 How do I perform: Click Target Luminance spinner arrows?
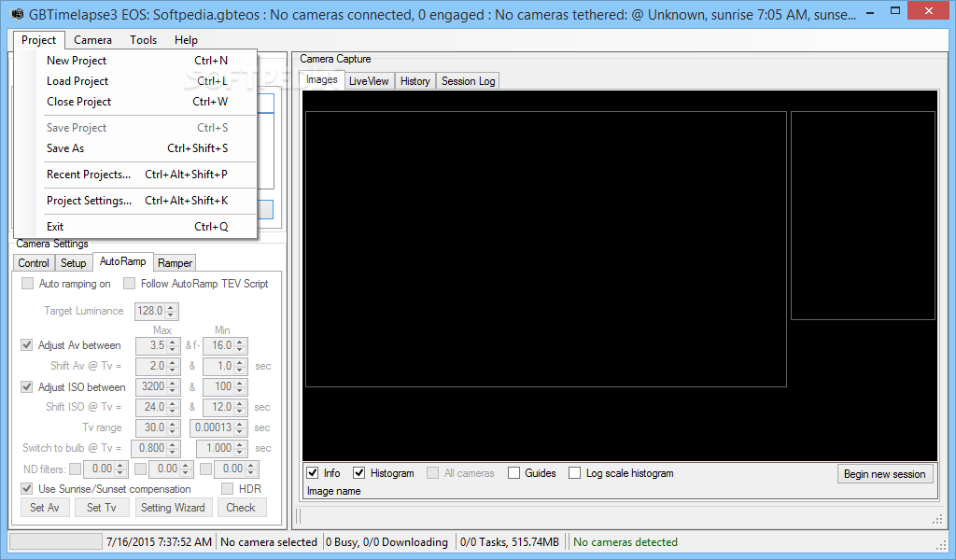[x=172, y=312]
